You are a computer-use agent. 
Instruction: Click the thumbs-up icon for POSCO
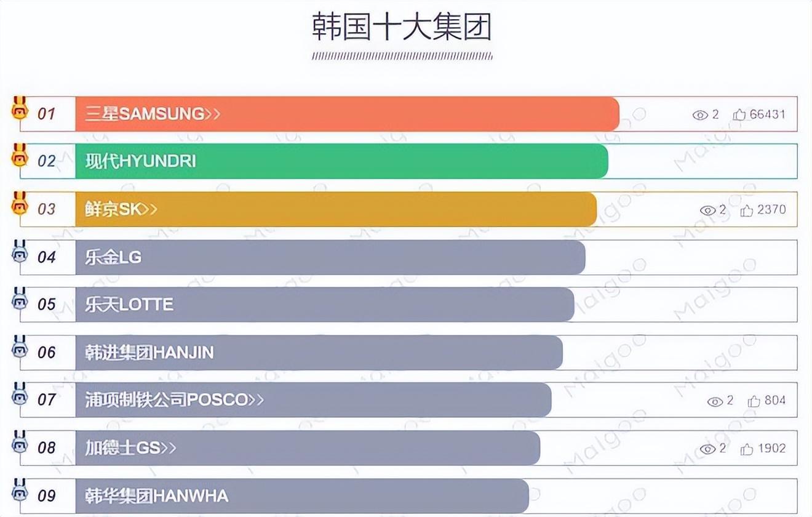pos(754,401)
